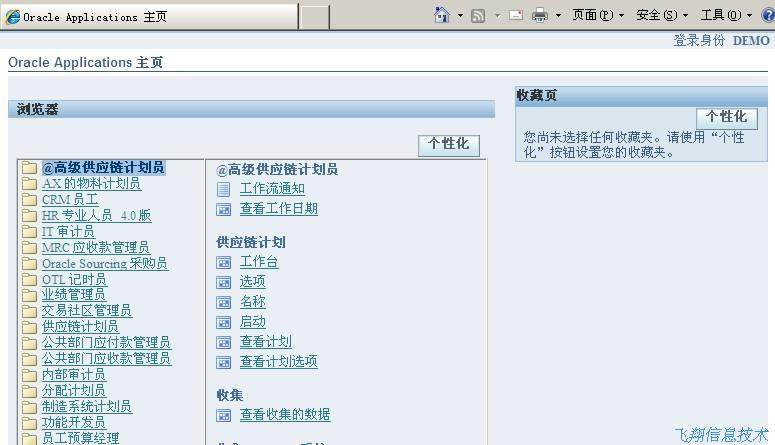Click the form icon beside 工作台
The height and width of the screenshot is (445, 775).
point(223,263)
